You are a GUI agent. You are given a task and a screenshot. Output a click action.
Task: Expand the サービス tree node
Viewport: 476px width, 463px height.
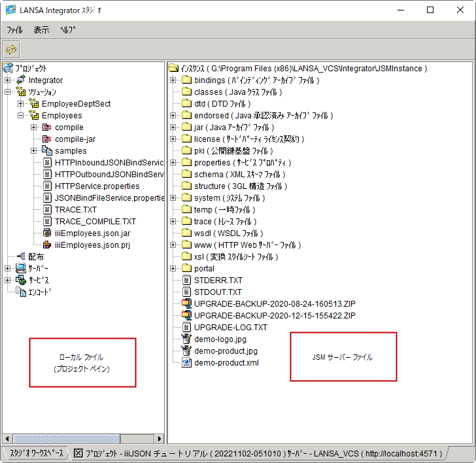coord(8,280)
